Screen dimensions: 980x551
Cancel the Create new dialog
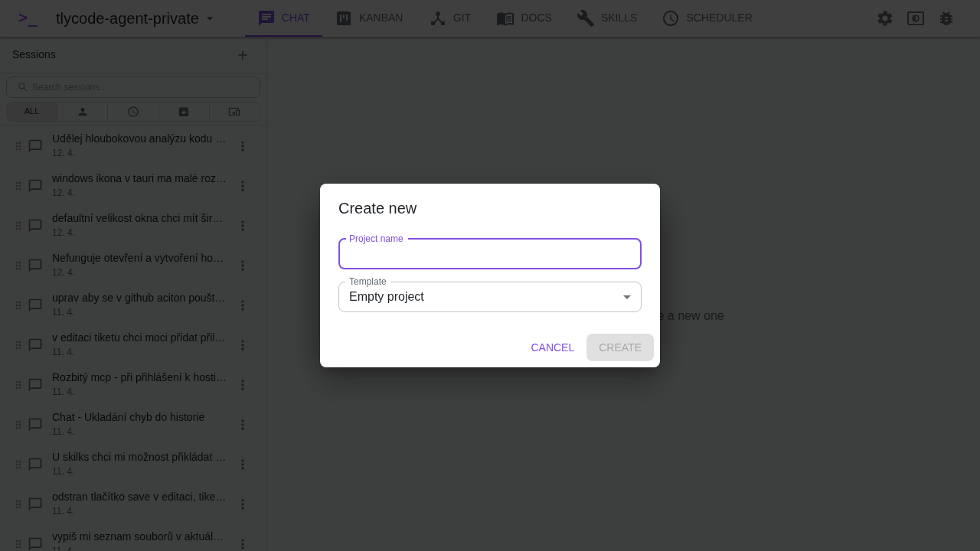(x=552, y=347)
